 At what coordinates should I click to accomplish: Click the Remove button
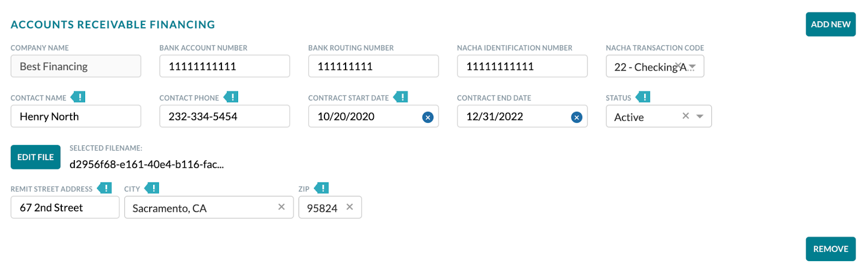tap(831, 249)
